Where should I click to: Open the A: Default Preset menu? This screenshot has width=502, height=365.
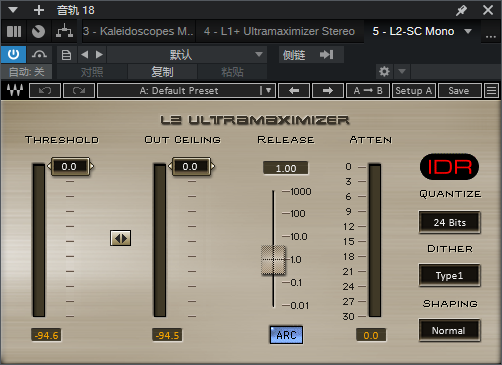click(186, 90)
